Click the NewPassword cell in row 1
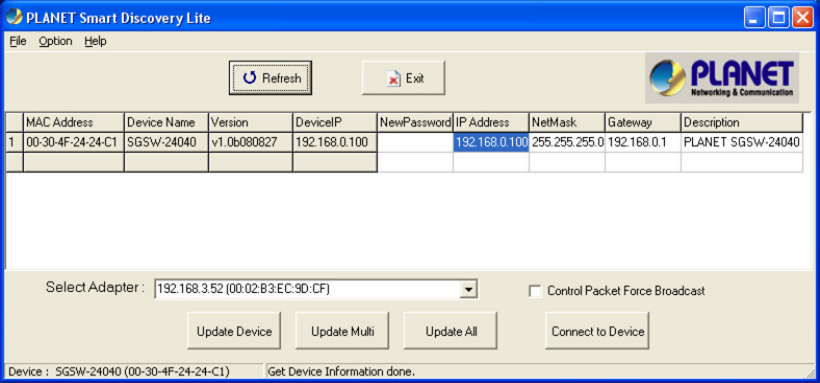Screen dimensions: 820x383 [415, 142]
